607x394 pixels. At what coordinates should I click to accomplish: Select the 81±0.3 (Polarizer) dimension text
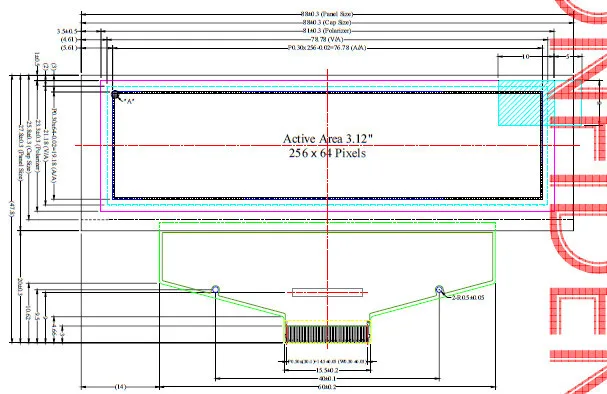coord(327,31)
